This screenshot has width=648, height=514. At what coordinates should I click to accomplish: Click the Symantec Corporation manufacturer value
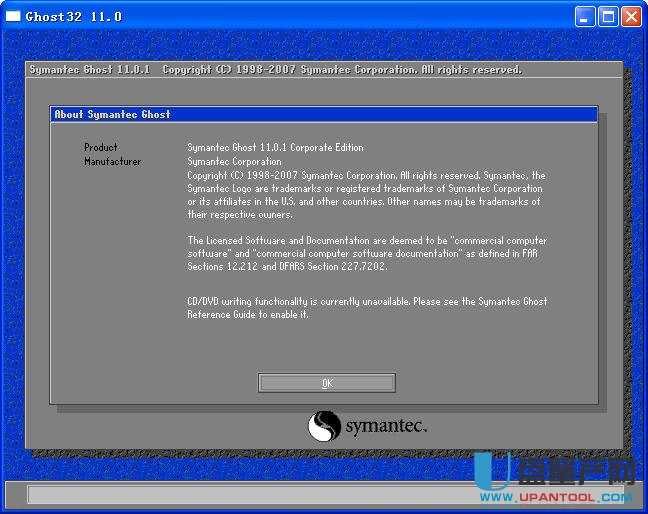coord(234,162)
